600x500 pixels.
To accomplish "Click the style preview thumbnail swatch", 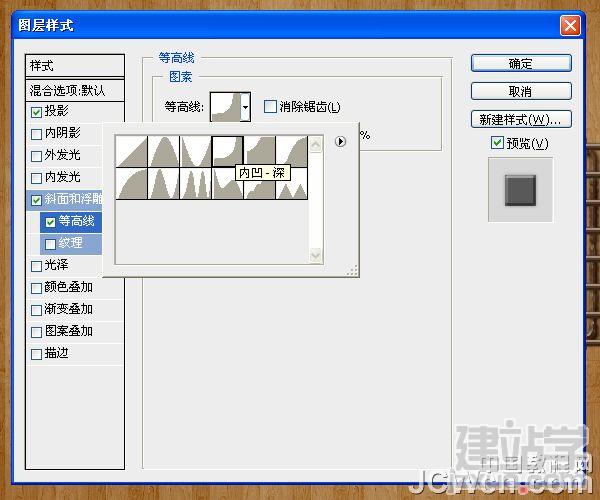I will [x=520, y=190].
